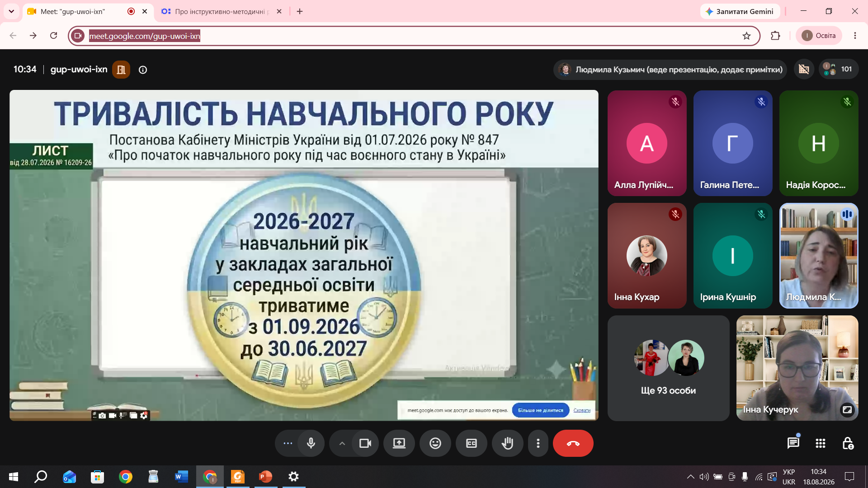
Task: Bookmark this page with the star
Action: coord(746,36)
